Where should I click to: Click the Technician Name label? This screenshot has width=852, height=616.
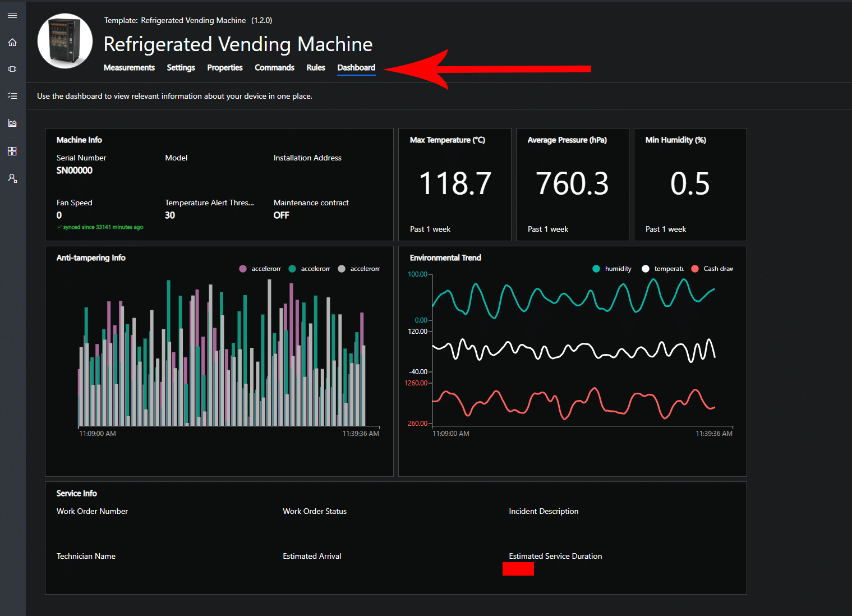(x=86, y=556)
